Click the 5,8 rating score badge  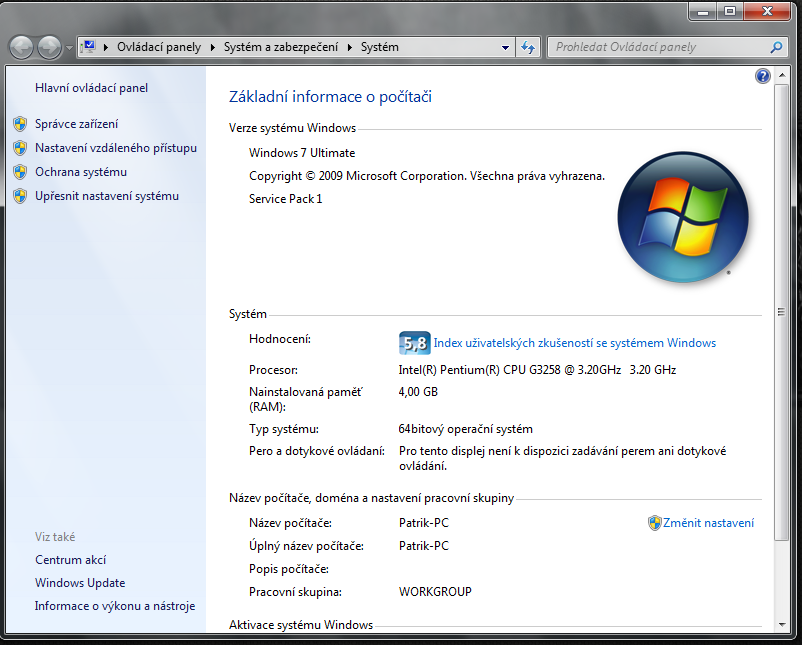pos(414,343)
